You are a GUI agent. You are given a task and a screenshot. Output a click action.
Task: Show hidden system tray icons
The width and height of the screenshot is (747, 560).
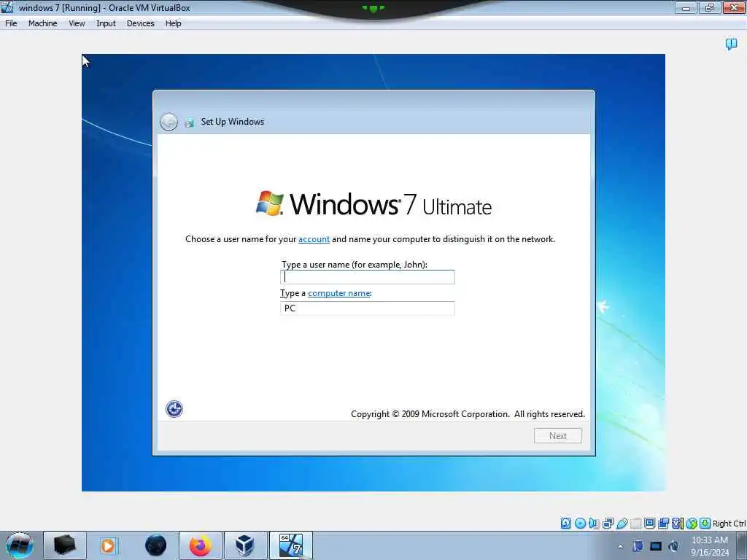coord(620,546)
